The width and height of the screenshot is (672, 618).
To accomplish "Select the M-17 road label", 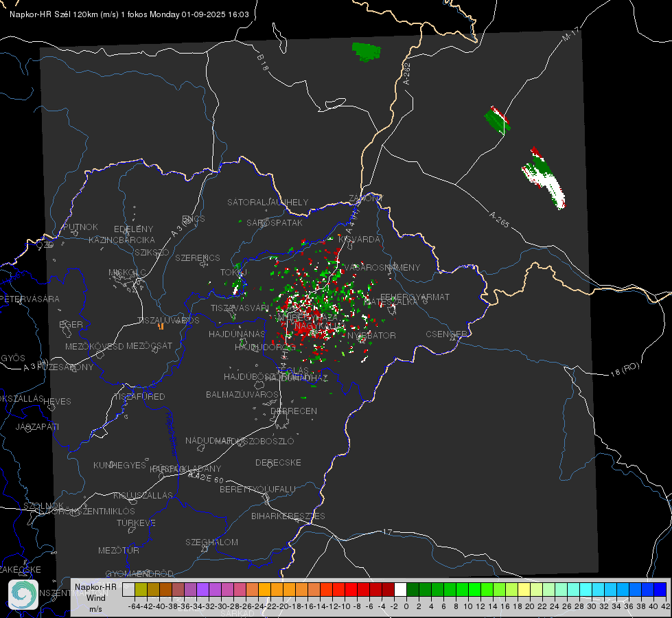I will tap(570, 34).
